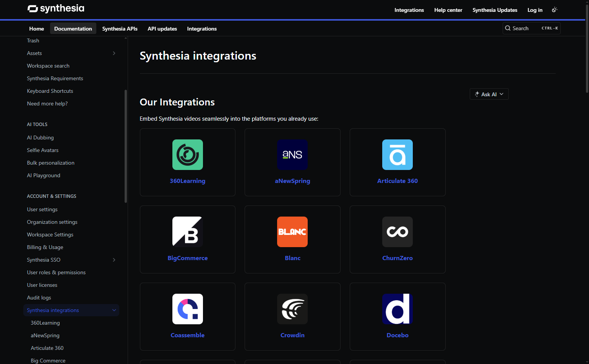This screenshot has width=589, height=364.
Task: Select the aNewSpring integration logo
Action: click(292, 155)
